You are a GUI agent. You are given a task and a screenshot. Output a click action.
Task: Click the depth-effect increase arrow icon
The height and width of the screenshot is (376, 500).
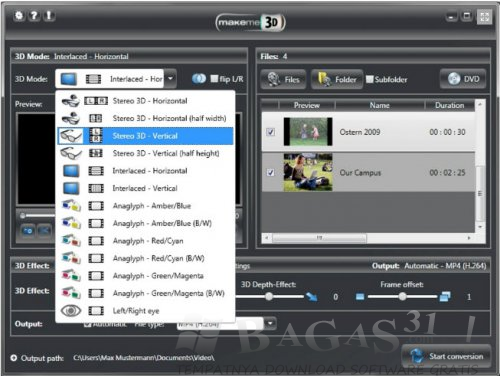pos(312,296)
